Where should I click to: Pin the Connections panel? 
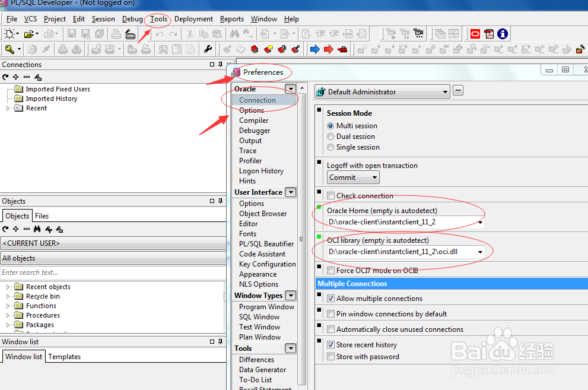220,65
